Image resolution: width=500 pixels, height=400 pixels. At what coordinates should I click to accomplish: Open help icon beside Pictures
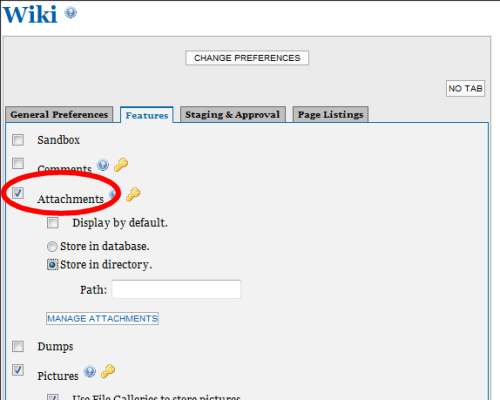[x=90, y=371]
